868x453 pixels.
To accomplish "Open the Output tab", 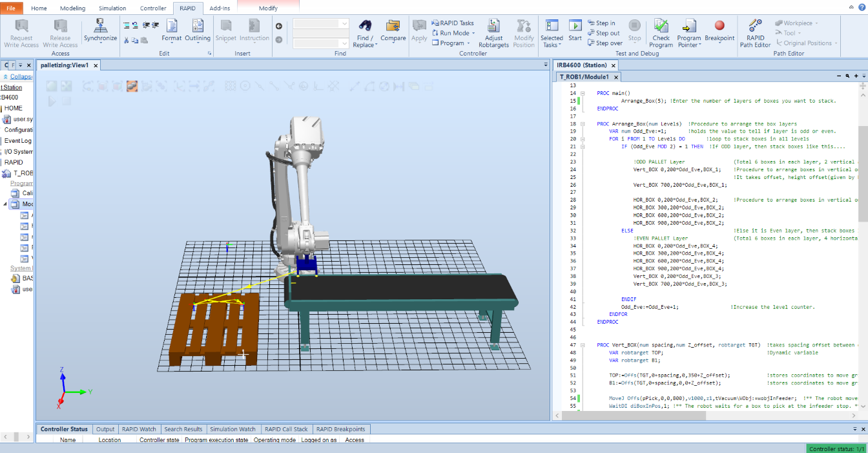I will [105, 429].
